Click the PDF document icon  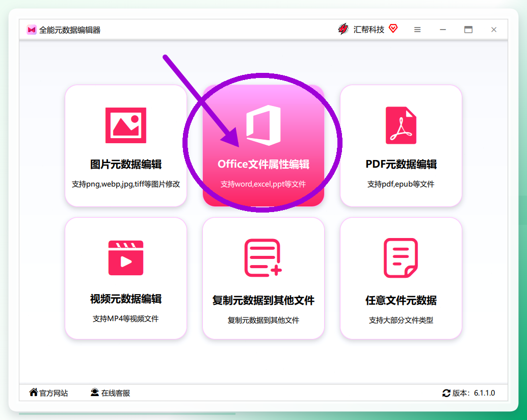pos(401,125)
